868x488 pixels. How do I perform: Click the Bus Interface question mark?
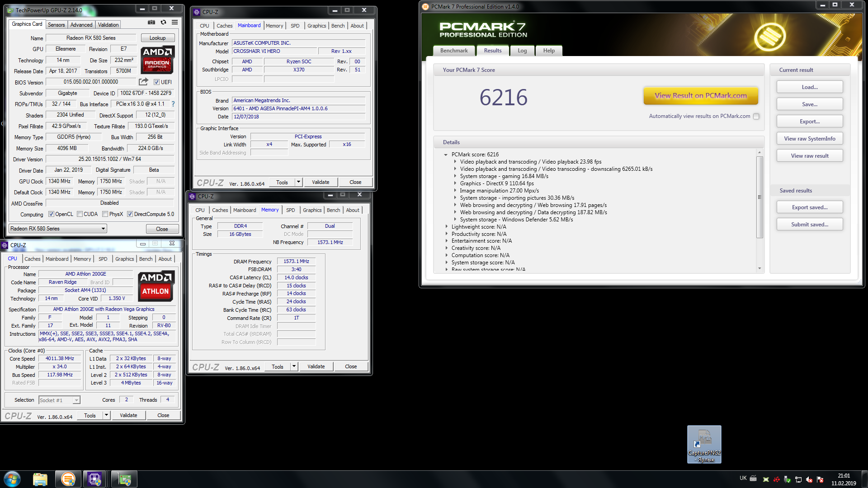pyautogui.click(x=173, y=104)
